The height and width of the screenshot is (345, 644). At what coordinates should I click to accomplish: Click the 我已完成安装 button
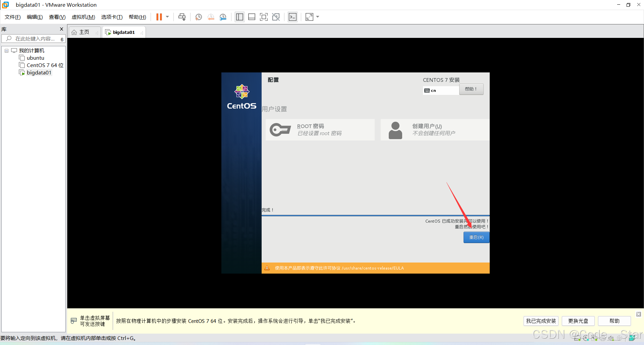[x=541, y=321]
